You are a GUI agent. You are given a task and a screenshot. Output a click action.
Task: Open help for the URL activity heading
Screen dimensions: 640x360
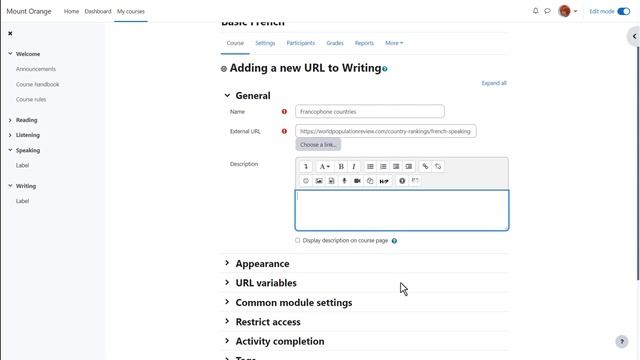point(384,69)
